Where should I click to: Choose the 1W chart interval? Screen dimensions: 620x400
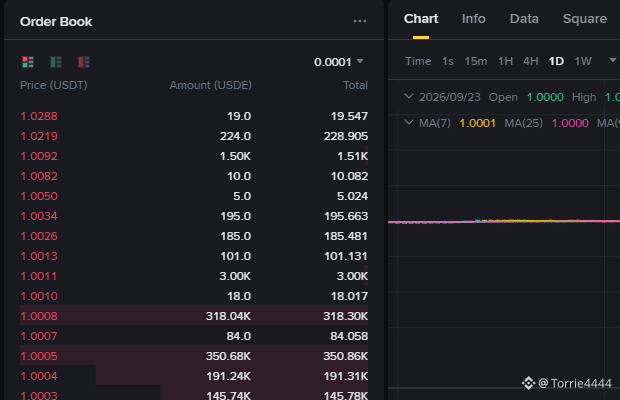coord(583,61)
